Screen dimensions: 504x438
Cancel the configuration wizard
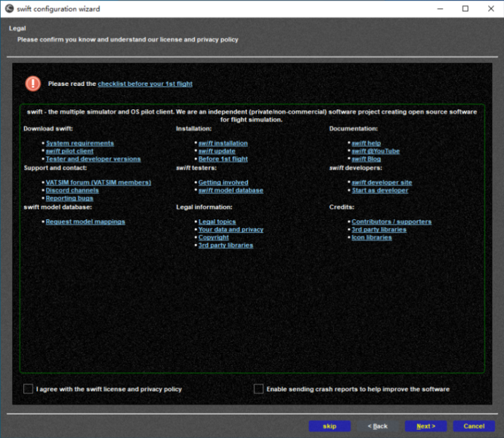[x=474, y=426]
